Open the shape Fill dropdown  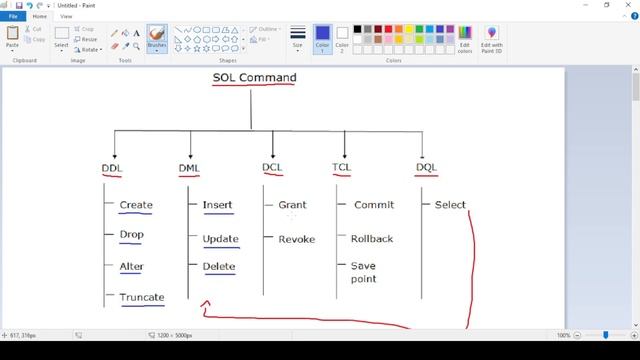click(259, 39)
